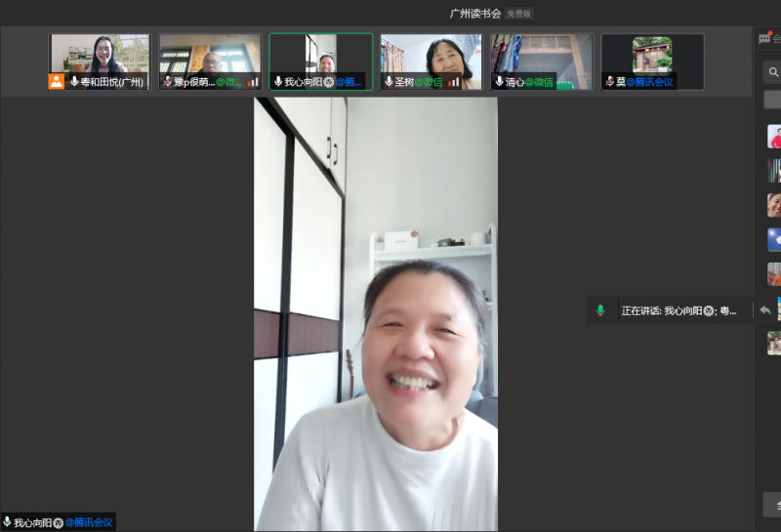The height and width of the screenshot is (532, 781).
Task: Collapse side panel with the arrow icon
Action: tap(765, 310)
